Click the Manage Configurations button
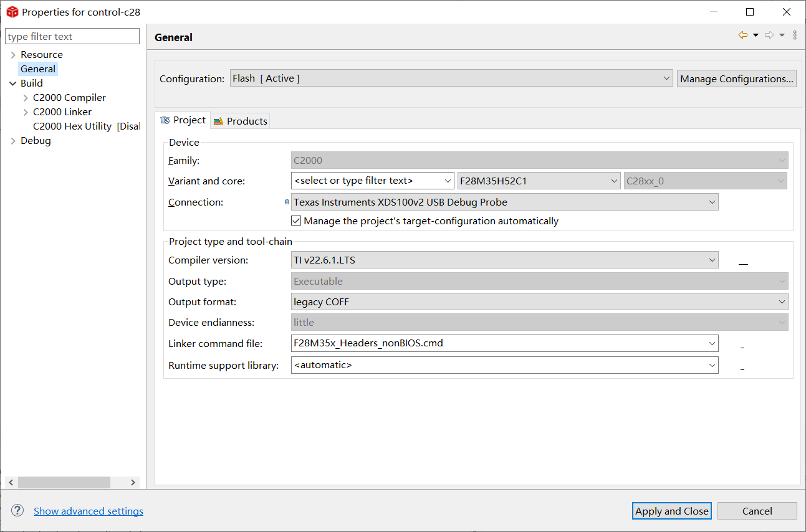The image size is (806, 532). pos(736,78)
